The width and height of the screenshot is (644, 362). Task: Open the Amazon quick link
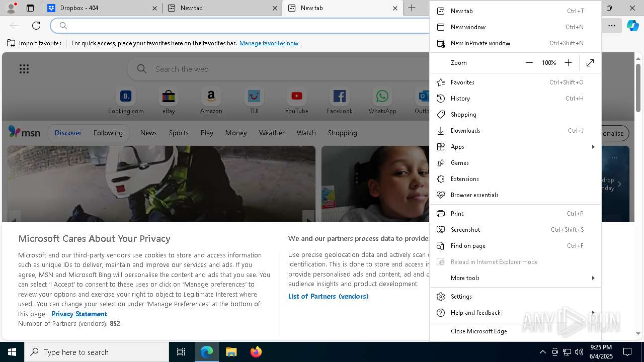tap(211, 101)
